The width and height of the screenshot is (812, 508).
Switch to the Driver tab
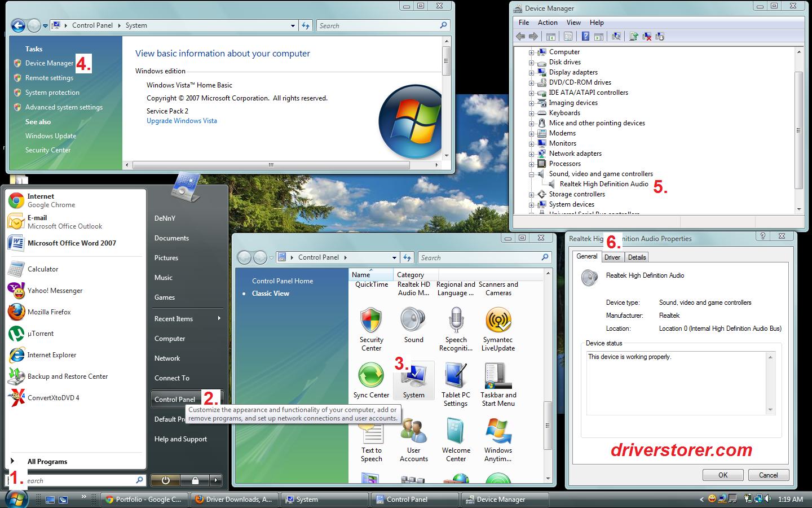(x=612, y=257)
